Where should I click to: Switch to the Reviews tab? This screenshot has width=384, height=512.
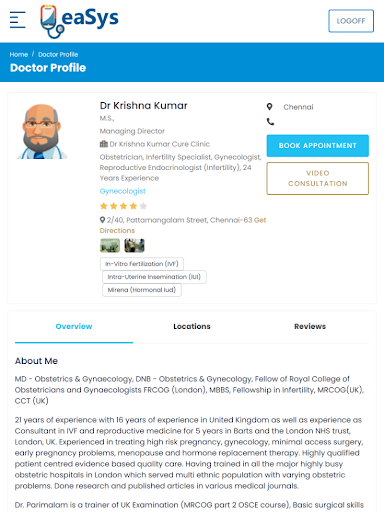(310, 326)
